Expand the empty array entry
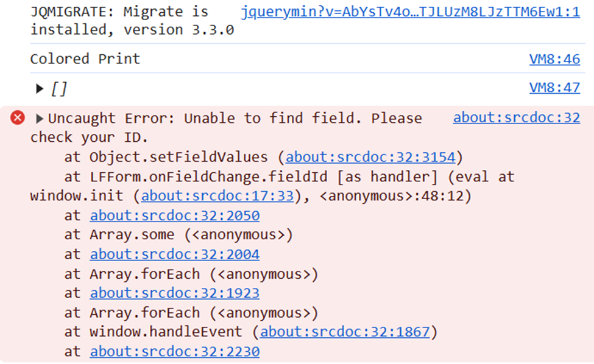The height and width of the screenshot is (364, 594). [40, 89]
